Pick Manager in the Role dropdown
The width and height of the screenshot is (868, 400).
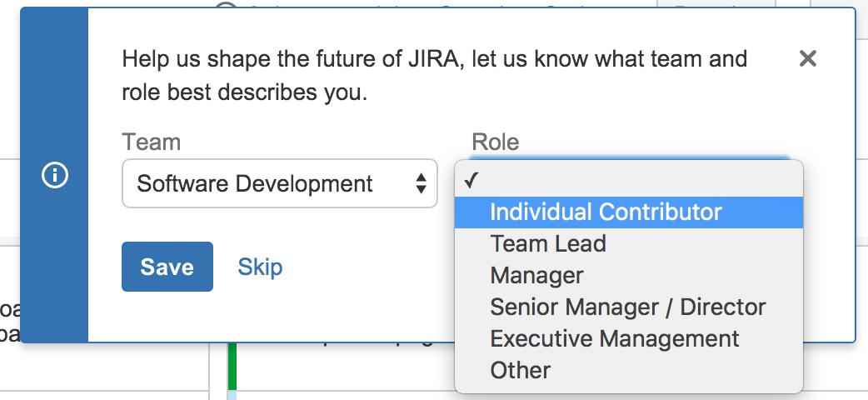pos(536,275)
